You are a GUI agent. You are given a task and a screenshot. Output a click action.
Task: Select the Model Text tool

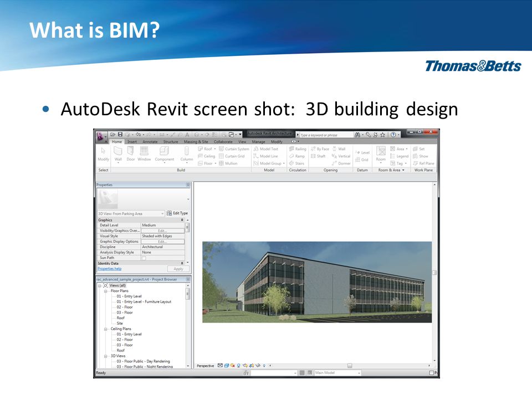click(x=265, y=149)
